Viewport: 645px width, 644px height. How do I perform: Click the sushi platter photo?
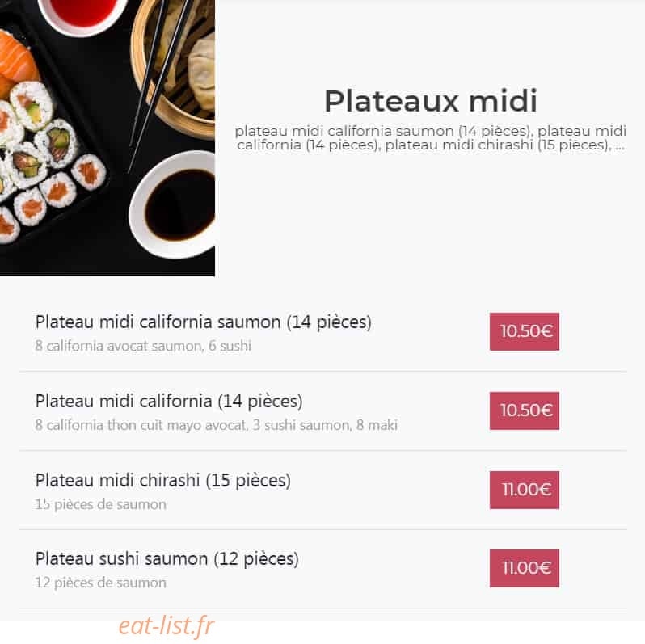click(107, 137)
